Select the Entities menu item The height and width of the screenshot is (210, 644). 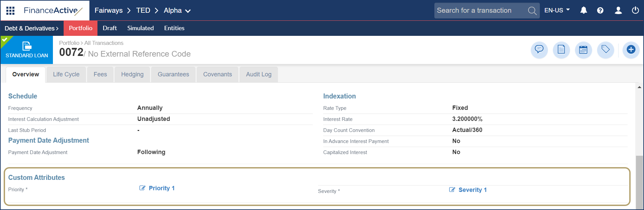[174, 28]
